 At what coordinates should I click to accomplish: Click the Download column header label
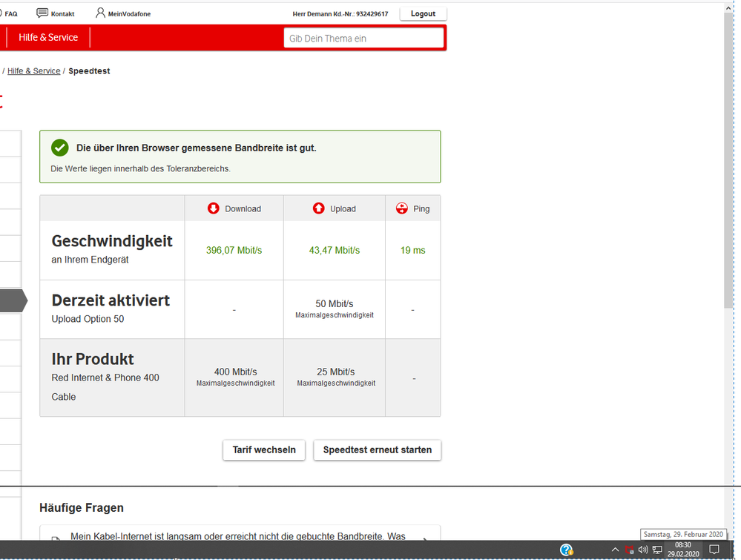point(243,209)
